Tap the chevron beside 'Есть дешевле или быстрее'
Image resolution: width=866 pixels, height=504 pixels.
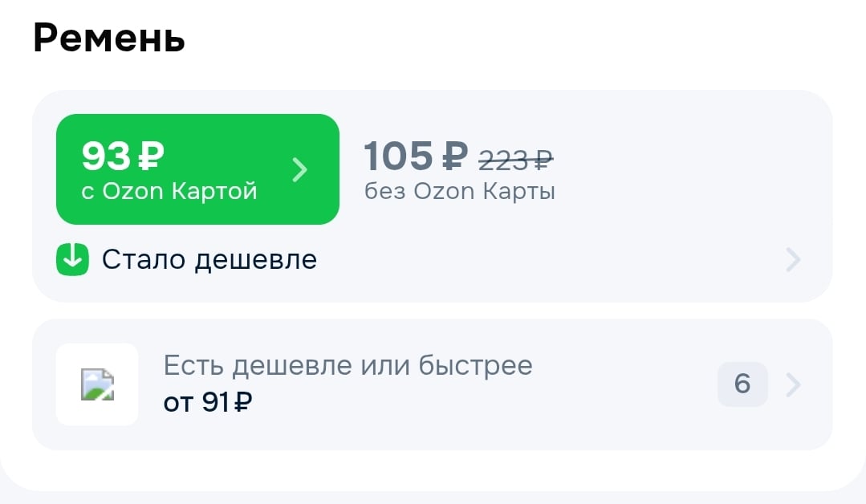[794, 384]
